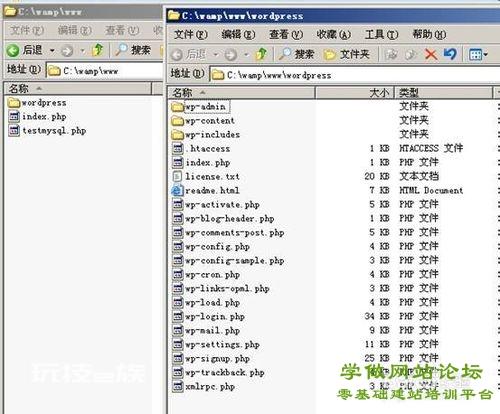The width and height of the screenshot is (500, 414).
Task: Select the license.txt file icon
Action: [177, 177]
